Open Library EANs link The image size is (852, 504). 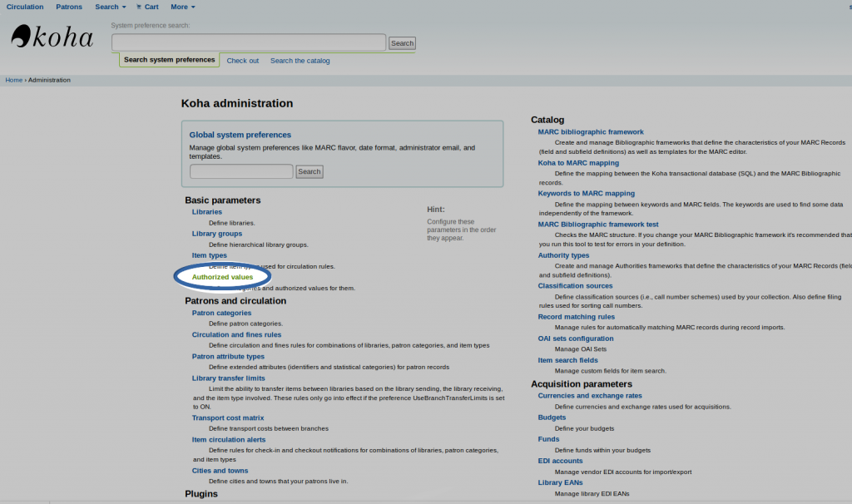pyautogui.click(x=560, y=483)
